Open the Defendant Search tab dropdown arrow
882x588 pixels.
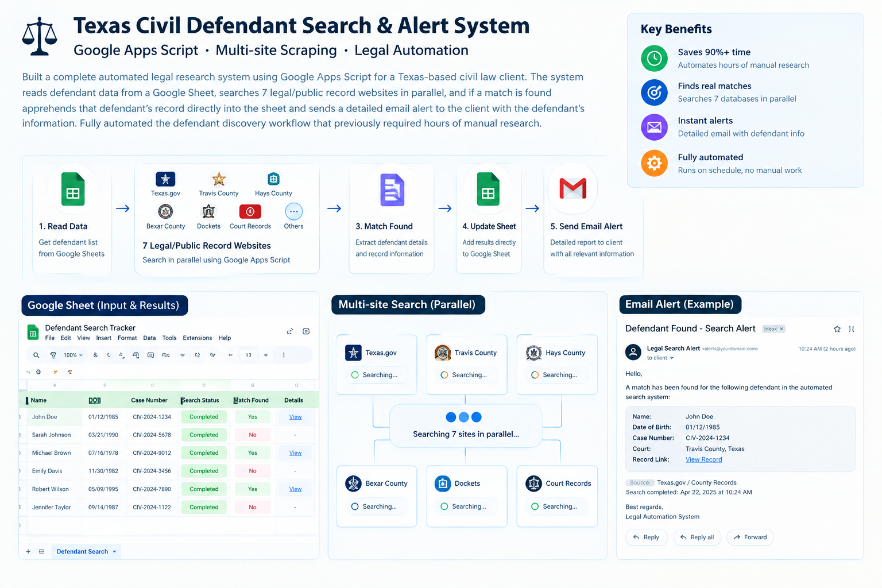coord(114,552)
